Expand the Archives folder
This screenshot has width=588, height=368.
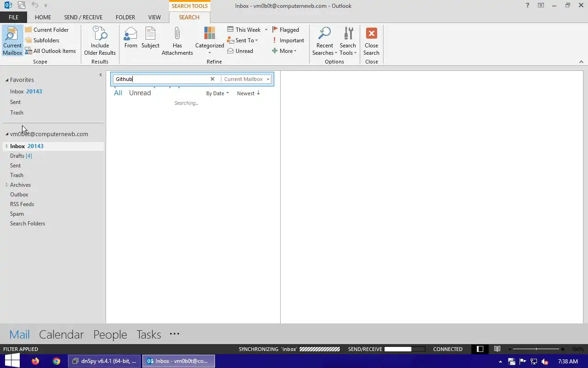7,185
